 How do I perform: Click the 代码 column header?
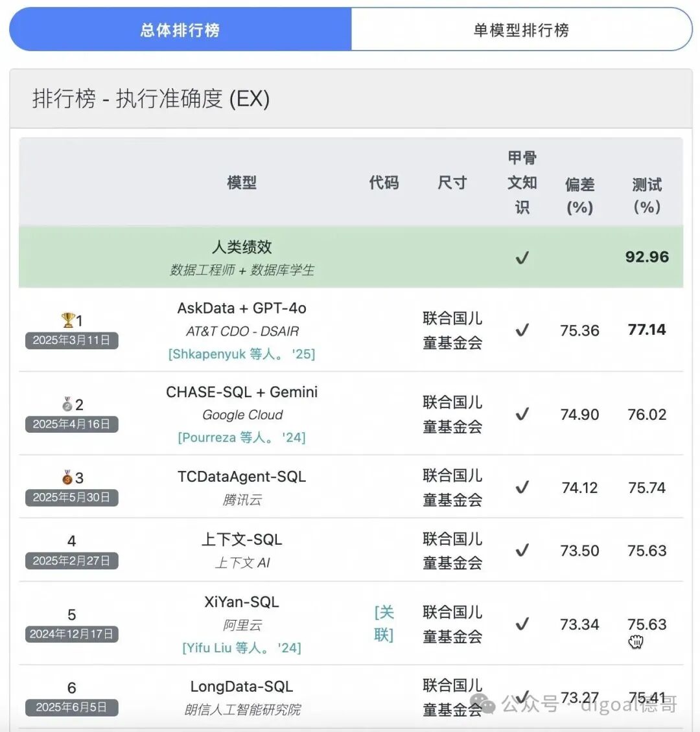tap(384, 182)
